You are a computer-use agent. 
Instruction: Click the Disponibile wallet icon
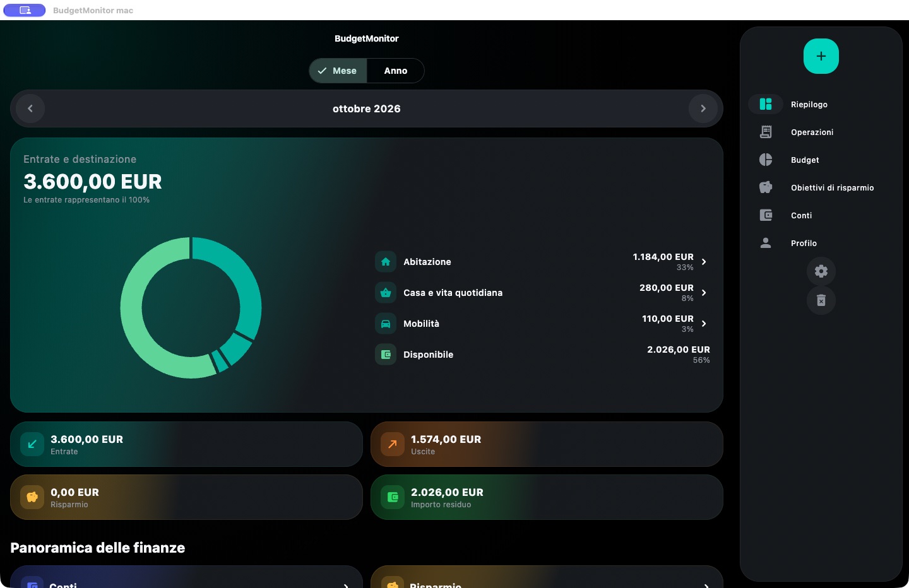[386, 355]
